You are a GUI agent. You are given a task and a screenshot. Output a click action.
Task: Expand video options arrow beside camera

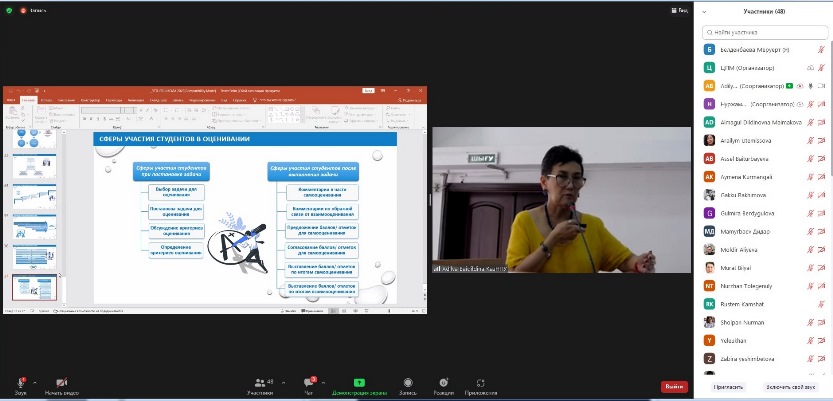coord(76,381)
